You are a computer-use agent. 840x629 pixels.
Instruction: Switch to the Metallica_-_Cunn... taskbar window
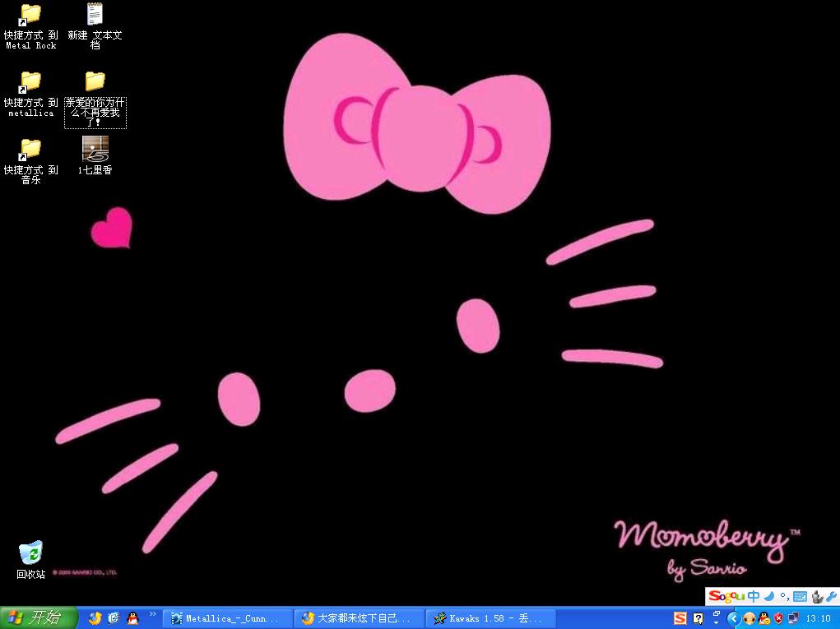coord(227,618)
